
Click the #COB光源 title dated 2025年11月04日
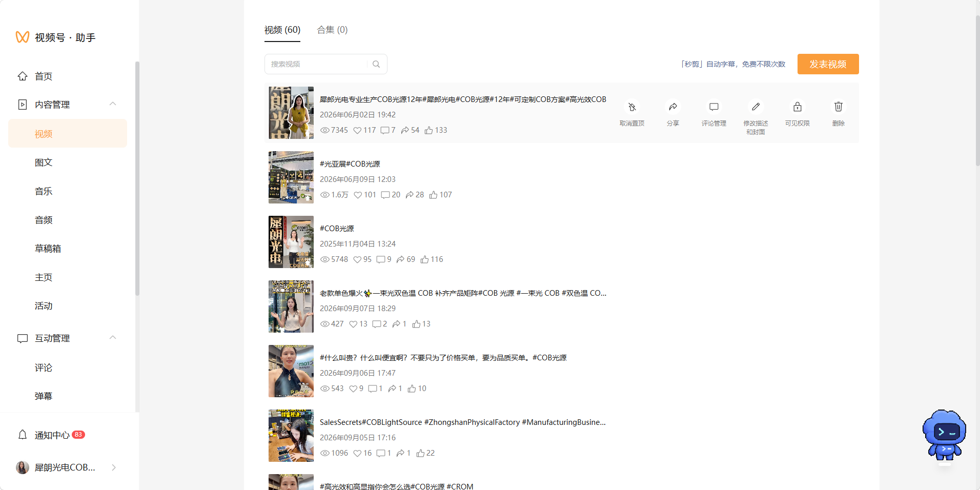(x=337, y=229)
